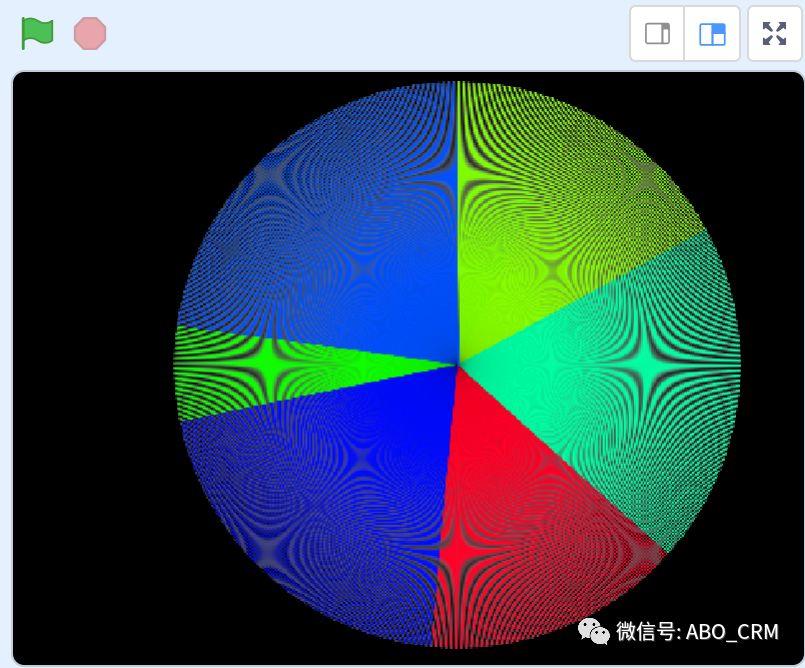Stop the project with the red octagon
This screenshot has width=805, height=668.
[x=90, y=33]
